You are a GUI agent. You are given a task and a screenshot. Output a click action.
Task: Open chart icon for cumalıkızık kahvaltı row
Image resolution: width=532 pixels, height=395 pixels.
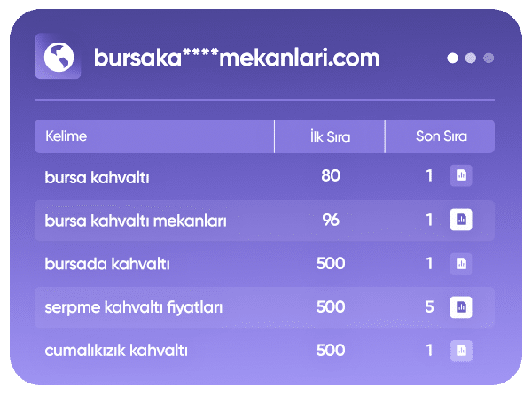[461, 351]
